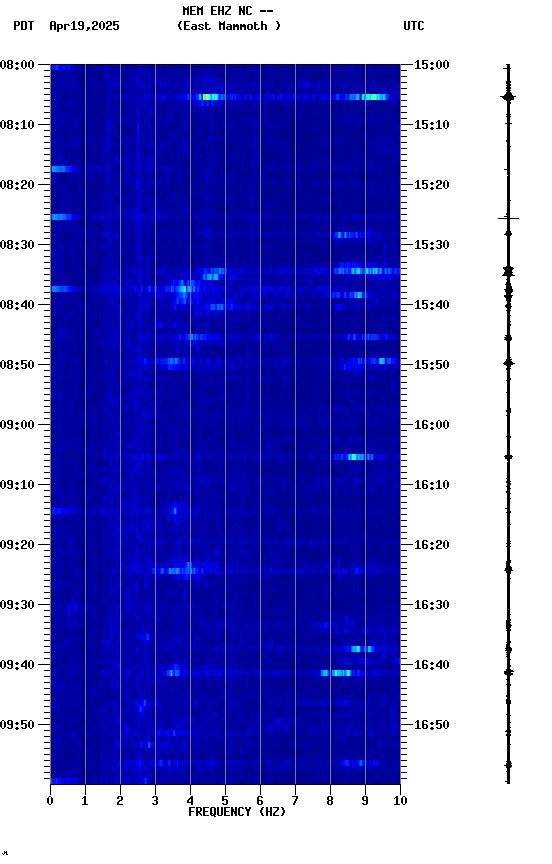Click the seismogram burst near 15:50
This screenshot has width=552, height=864.
click(x=508, y=363)
